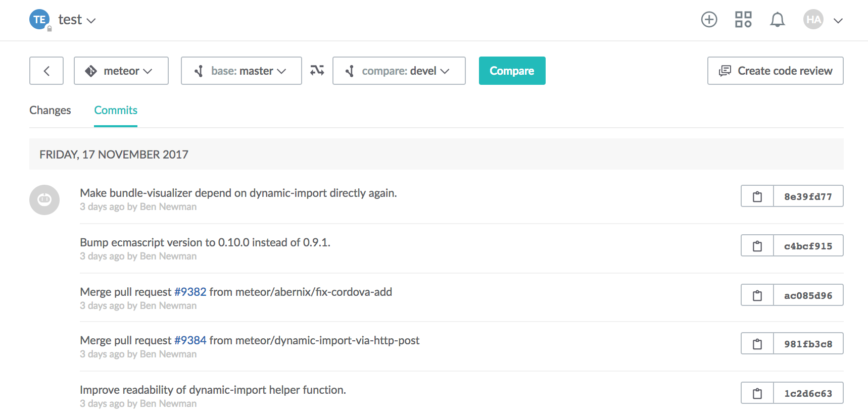Copy commit hash 8e39fd77 to clipboard
This screenshot has width=868, height=419.
pos(757,196)
